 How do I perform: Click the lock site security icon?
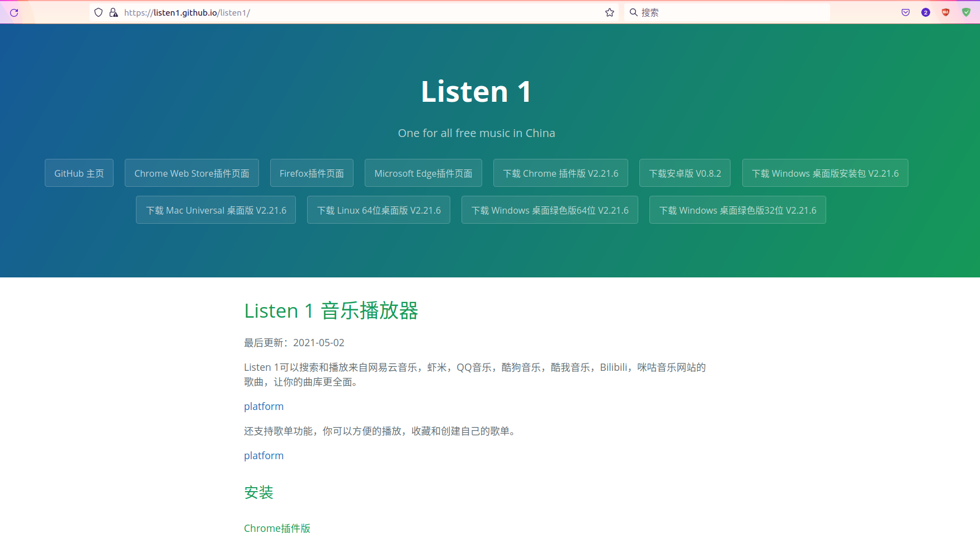point(114,12)
